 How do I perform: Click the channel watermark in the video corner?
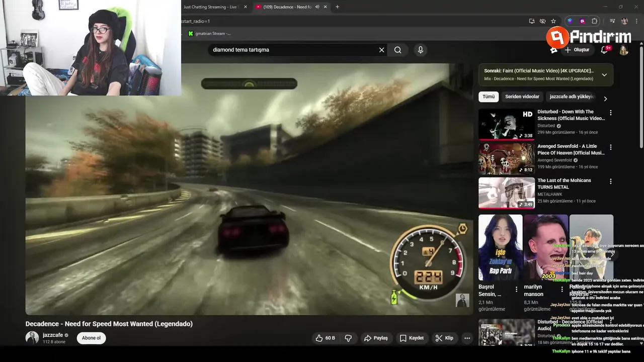click(462, 300)
